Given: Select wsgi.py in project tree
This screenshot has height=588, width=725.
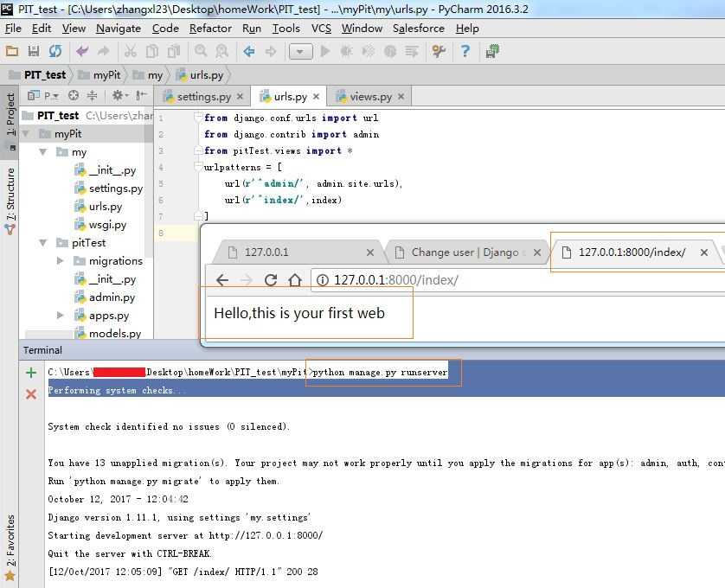Looking at the screenshot, I should tap(100, 225).
